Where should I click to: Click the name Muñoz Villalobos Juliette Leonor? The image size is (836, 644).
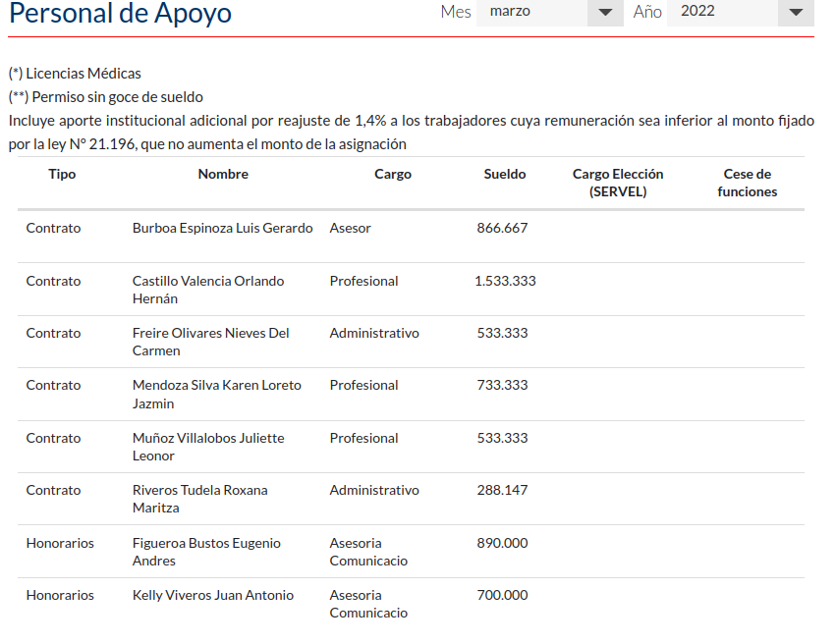pos(208,447)
